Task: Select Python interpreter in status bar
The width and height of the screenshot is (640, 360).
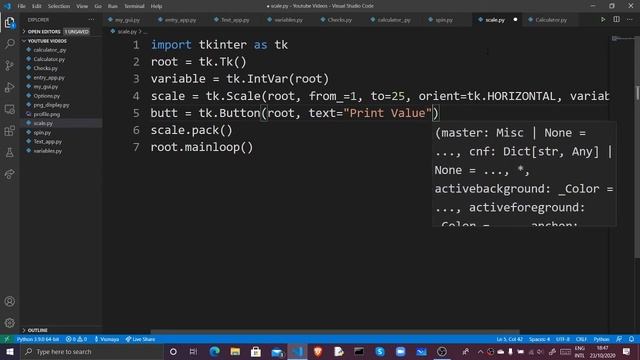Action: click(x=38, y=339)
